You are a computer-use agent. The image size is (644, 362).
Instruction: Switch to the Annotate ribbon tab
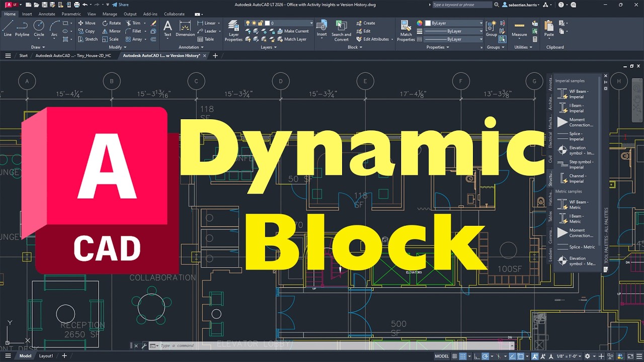coord(47,14)
